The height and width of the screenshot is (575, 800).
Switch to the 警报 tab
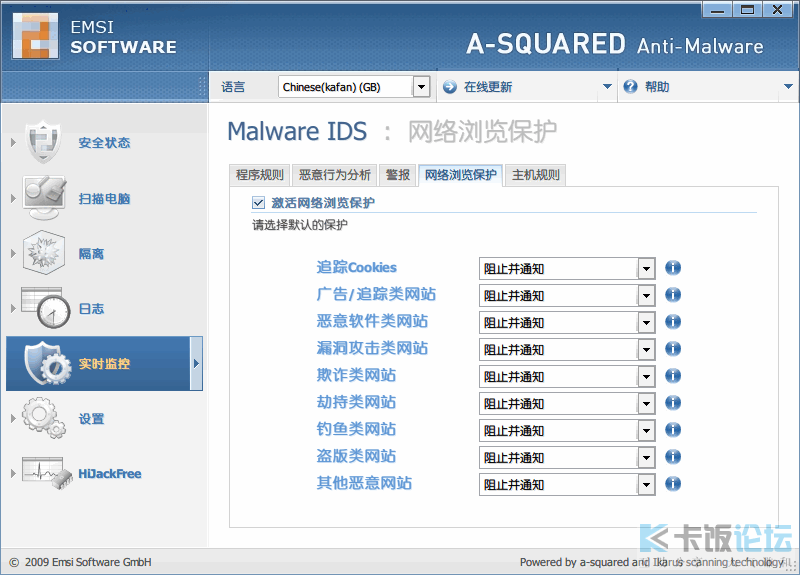tap(398, 175)
